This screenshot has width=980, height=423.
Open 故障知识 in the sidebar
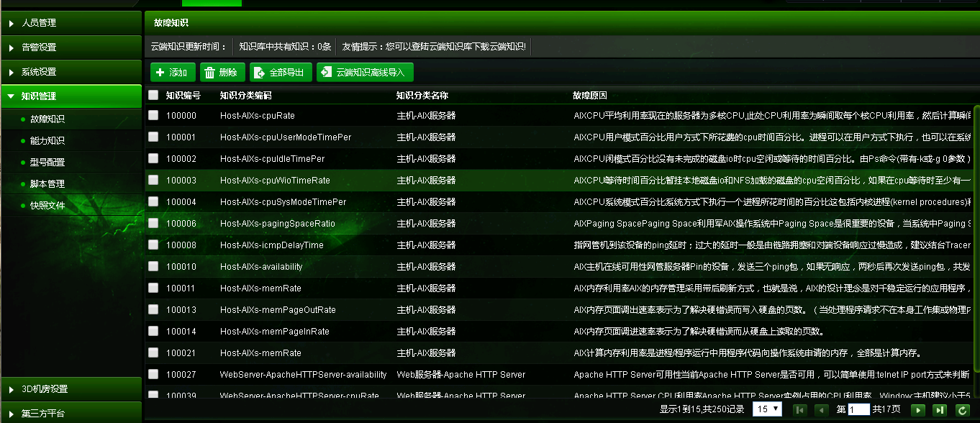47,119
